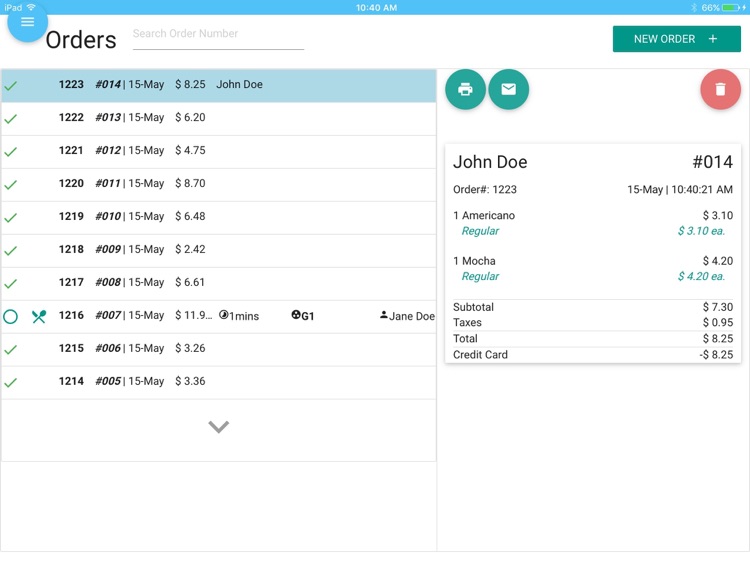
Task: Click 10:40 AM clock in status bar
Action: [376, 8]
